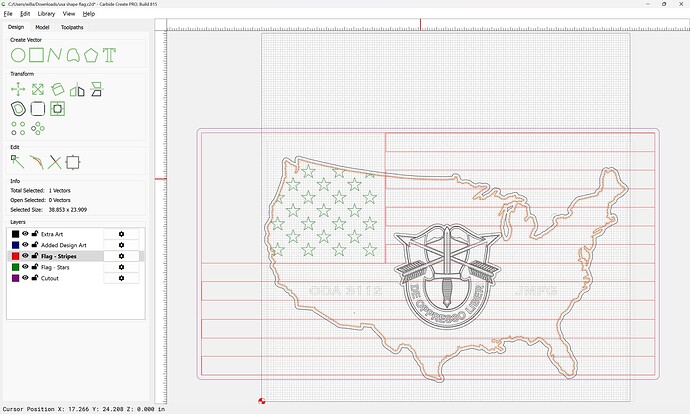Lock the Cutout layer
This screenshot has width=690, height=414.
pos(35,278)
